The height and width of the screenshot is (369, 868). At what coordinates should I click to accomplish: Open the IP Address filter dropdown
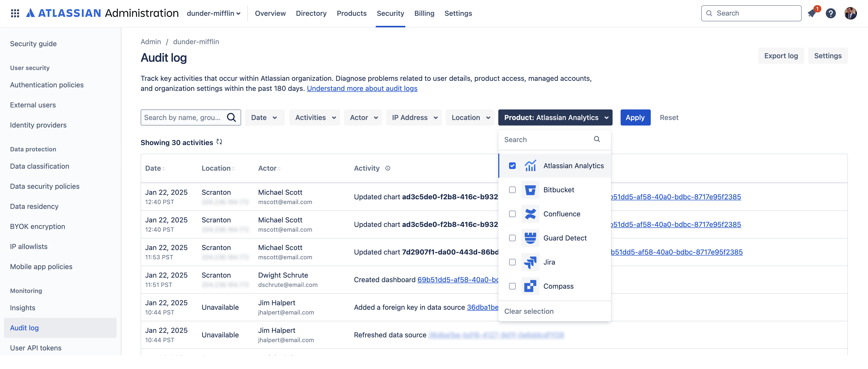pyautogui.click(x=413, y=117)
